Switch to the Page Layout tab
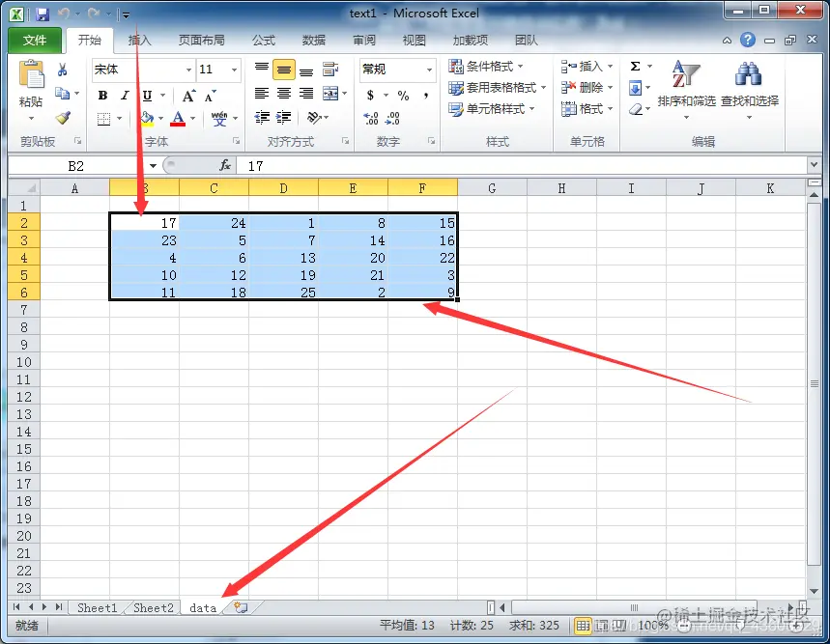 pos(202,41)
